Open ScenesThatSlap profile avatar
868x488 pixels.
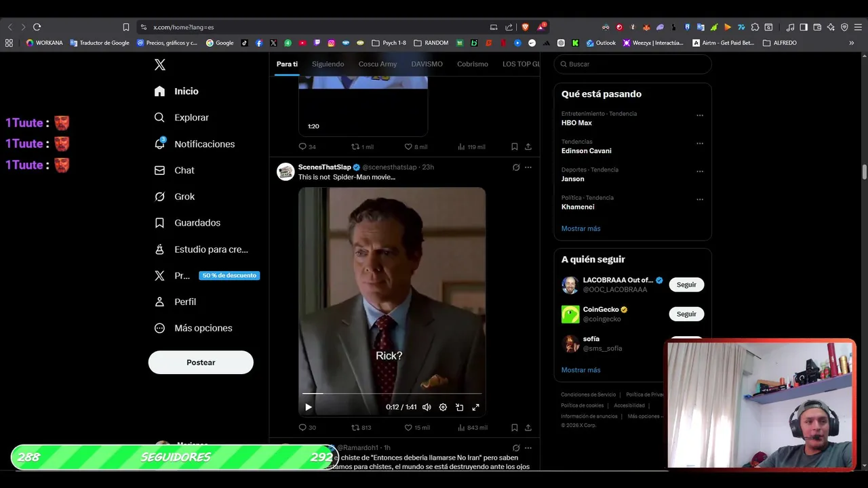pos(285,171)
